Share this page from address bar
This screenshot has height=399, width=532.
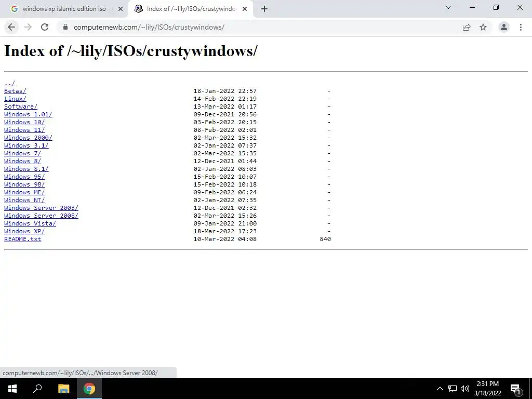coord(467,27)
